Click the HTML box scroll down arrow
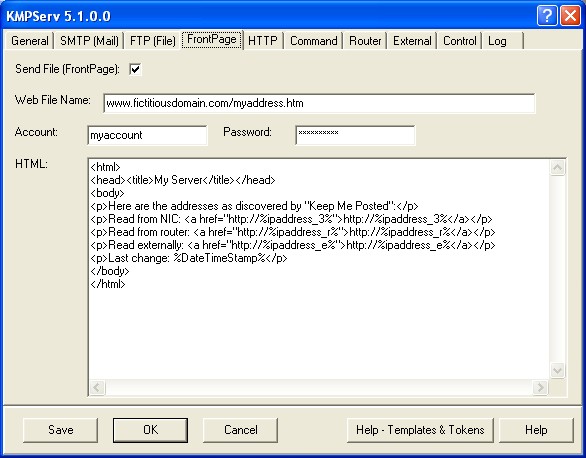The width and height of the screenshot is (586, 458). (x=558, y=371)
